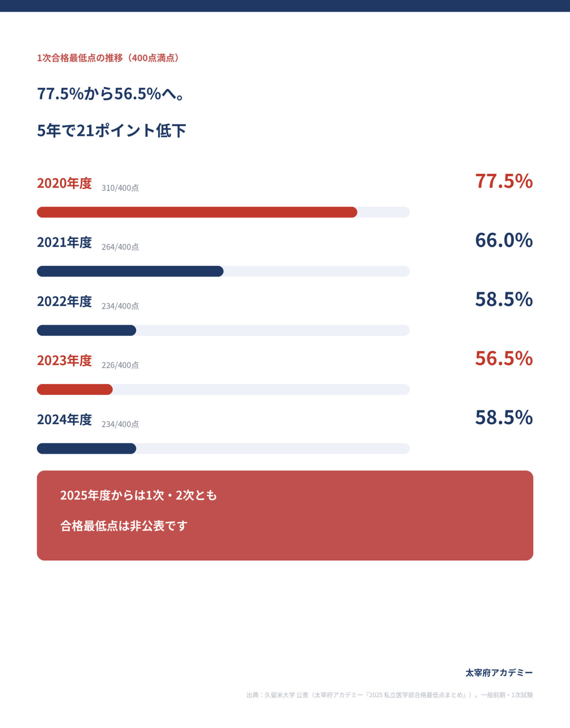Click the subtitle 1次合格最低点の推移

click(80, 58)
